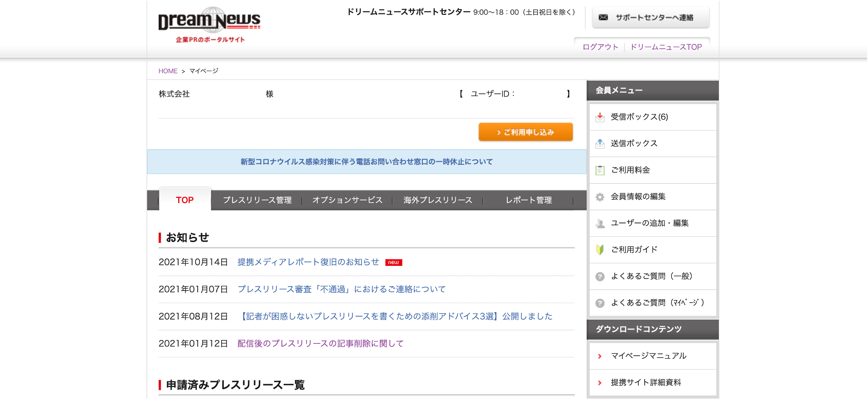Open the 提携メディアレポート復旧のお知らせ notice
This screenshot has width=868, height=399.
[308, 262]
